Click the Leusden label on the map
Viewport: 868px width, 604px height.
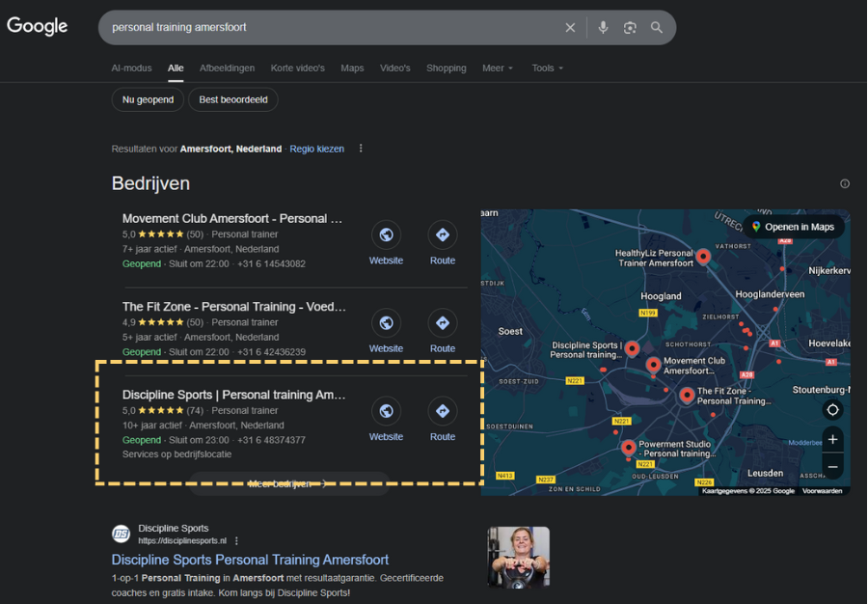click(766, 474)
